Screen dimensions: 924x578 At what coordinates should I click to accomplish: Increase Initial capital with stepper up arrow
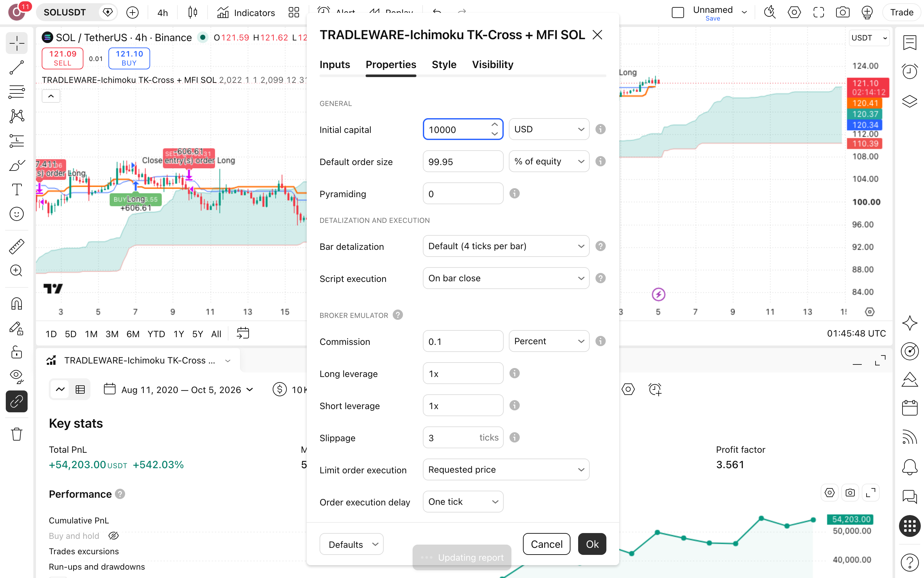[494, 125]
